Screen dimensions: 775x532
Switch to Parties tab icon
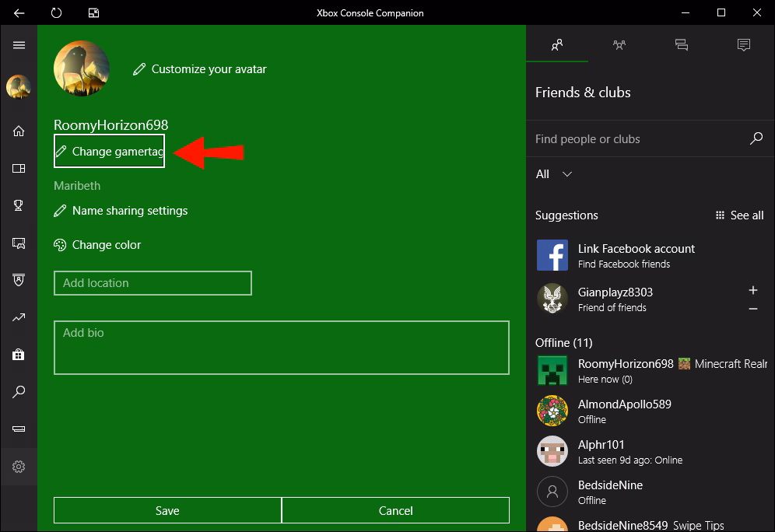tap(619, 45)
